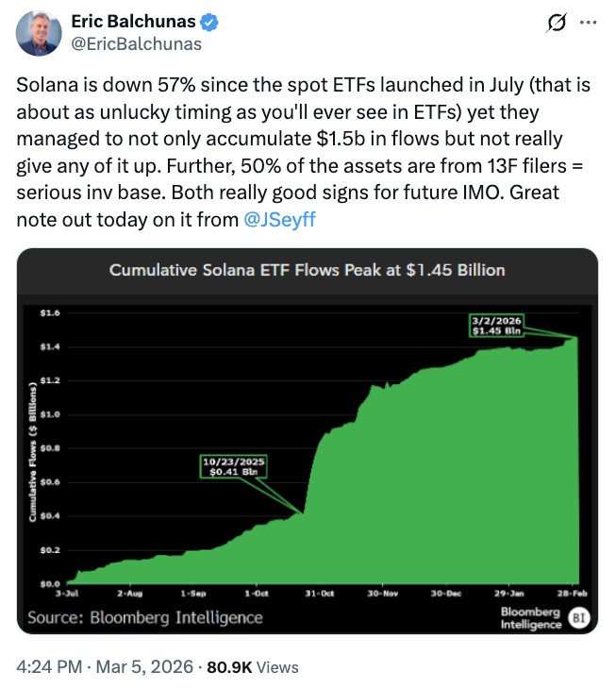Click Eric Balchunas's profile avatar photo
The image size is (616, 688).
40,32
